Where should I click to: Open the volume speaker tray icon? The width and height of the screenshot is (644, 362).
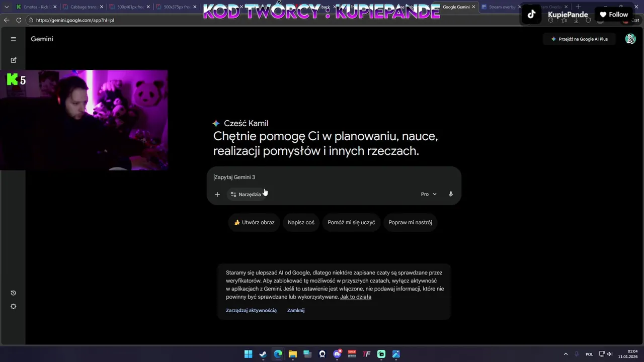pos(609,354)
